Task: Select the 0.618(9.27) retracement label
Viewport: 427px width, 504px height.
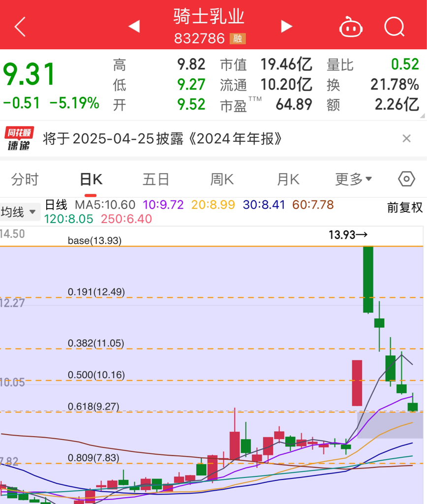Action: (93, 407)
